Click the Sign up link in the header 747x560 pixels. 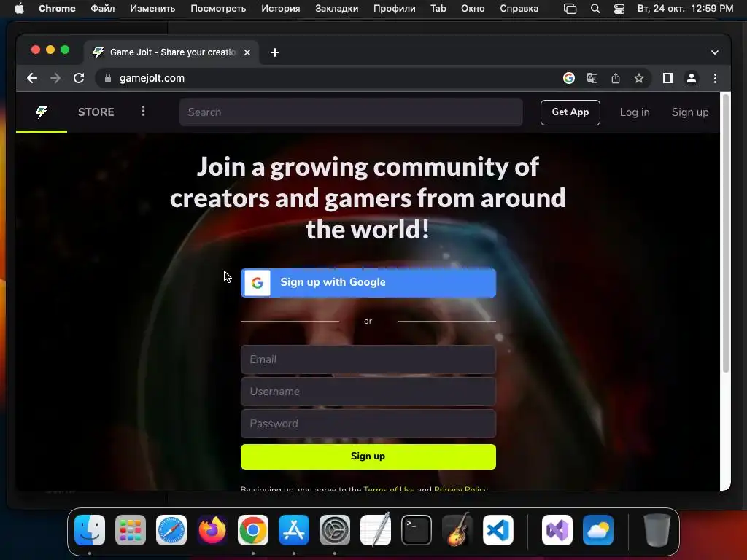(690, 112)
